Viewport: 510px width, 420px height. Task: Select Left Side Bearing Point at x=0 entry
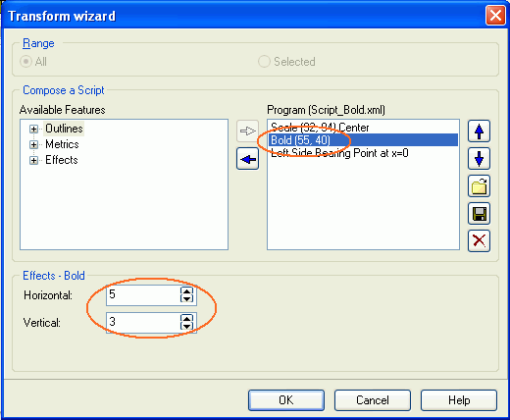click(x=339, y=153)
